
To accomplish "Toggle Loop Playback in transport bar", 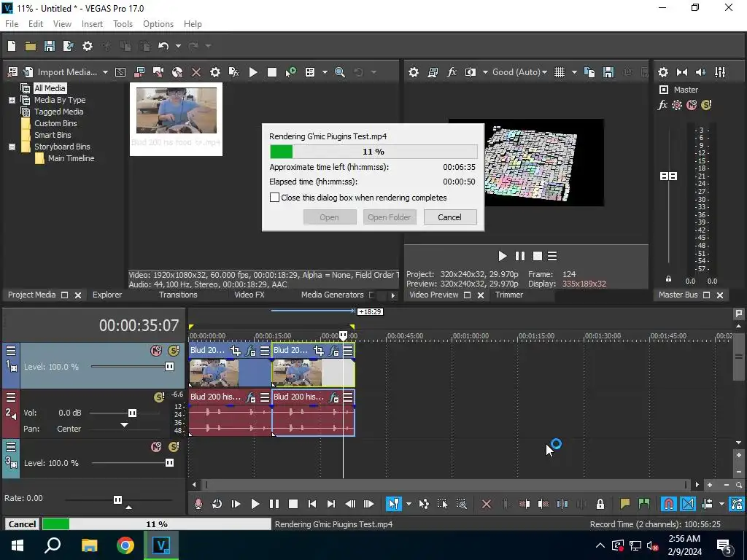I will coord(217,504).
